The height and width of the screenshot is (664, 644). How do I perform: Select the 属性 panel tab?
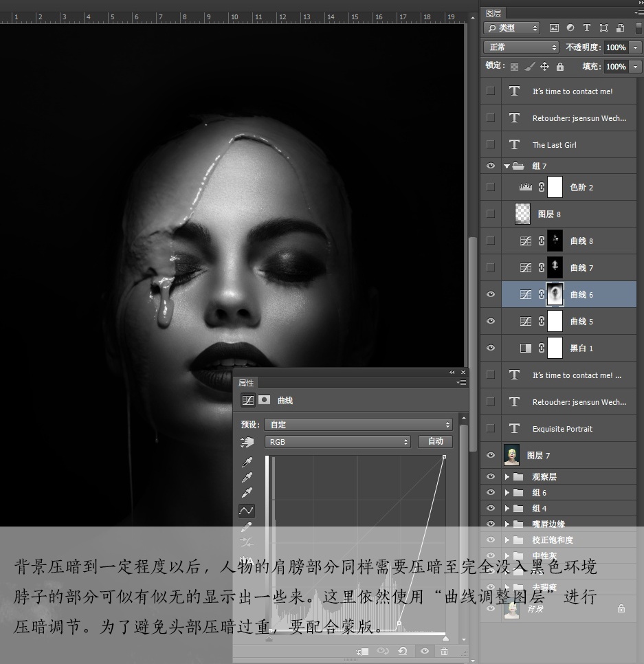pos(246,383)
